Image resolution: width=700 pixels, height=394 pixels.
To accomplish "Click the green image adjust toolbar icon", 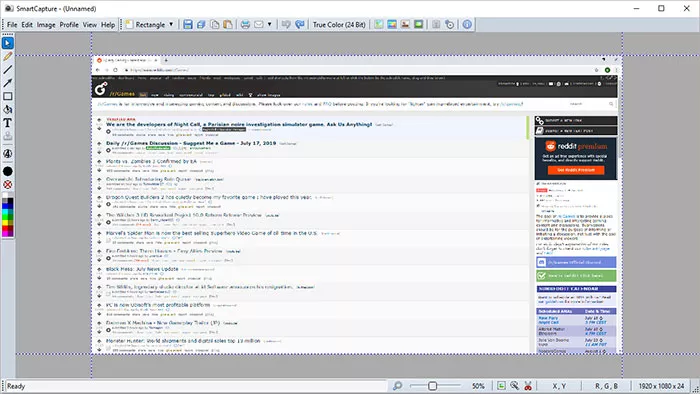I will pyautogui.click(x=379, y=25).
